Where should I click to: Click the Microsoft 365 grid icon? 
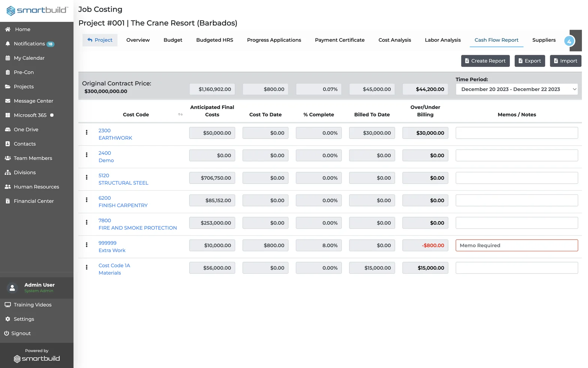click(x=7, y=115)
